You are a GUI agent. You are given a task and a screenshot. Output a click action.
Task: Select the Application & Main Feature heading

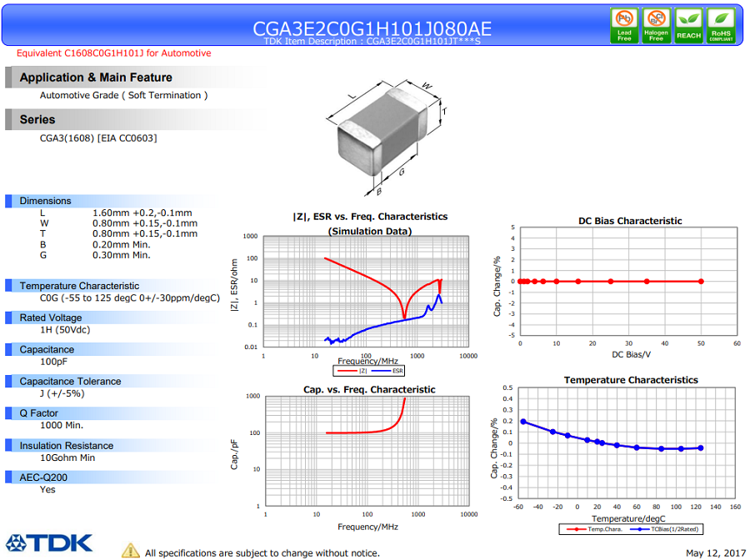coord(96,77)
